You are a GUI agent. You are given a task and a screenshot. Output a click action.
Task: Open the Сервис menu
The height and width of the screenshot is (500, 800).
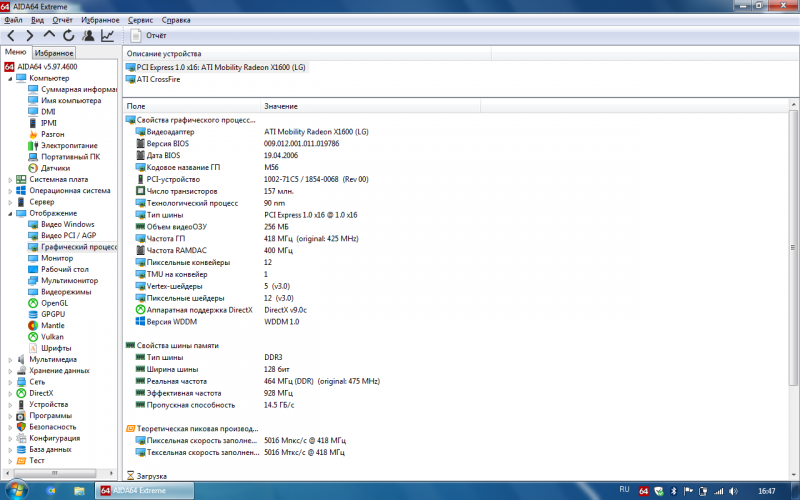[x=140, y=20]
